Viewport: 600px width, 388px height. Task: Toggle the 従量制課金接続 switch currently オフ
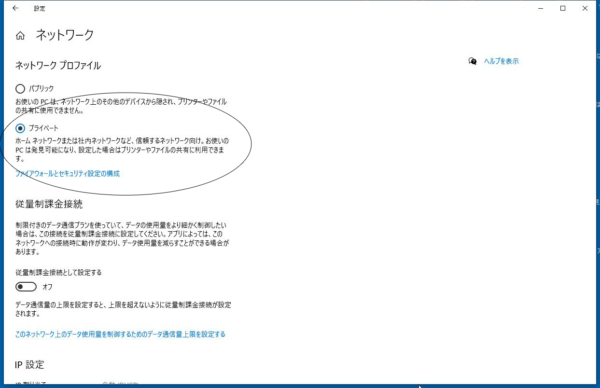coord(26,287)
